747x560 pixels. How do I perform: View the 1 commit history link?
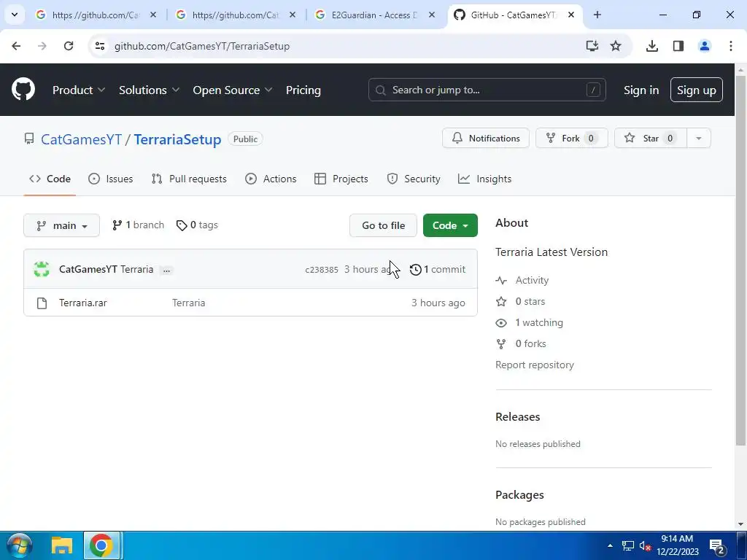pyautogui.click(x=438, y=270)
